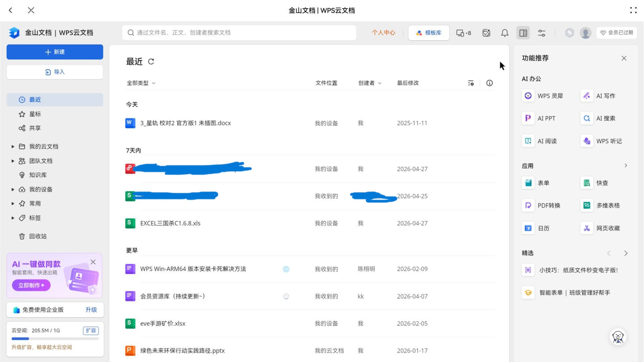Click the grey hexagon badge icon

coord(570,33)
